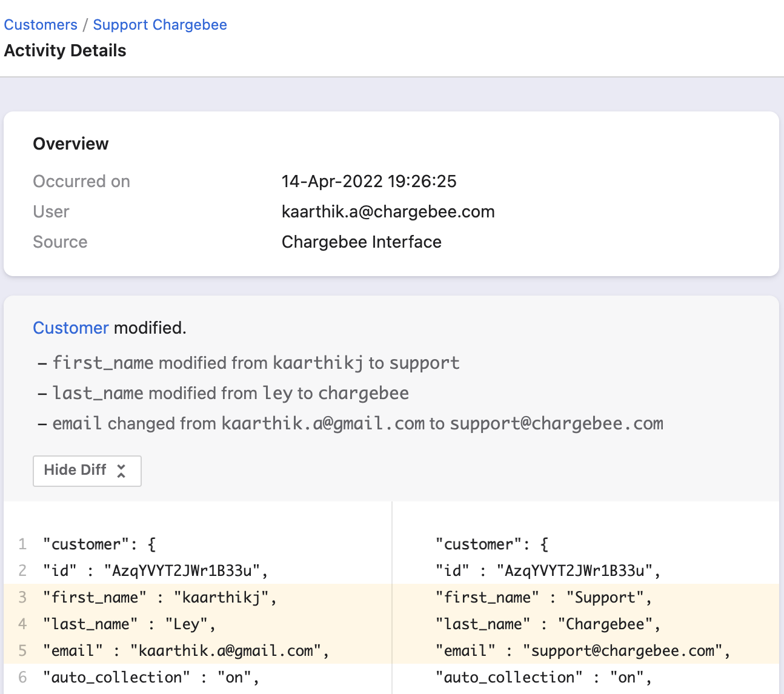The height and width of the screenshot is (694, 784).
Task: Click new last_name "Chargebee" diff line
Action: pos(548,624)
